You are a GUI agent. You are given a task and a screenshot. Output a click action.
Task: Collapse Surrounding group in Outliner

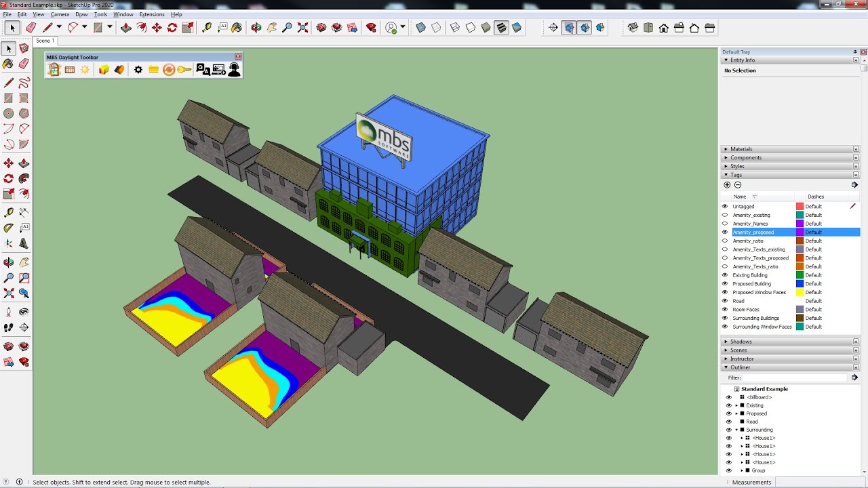(x=736, y=430)
